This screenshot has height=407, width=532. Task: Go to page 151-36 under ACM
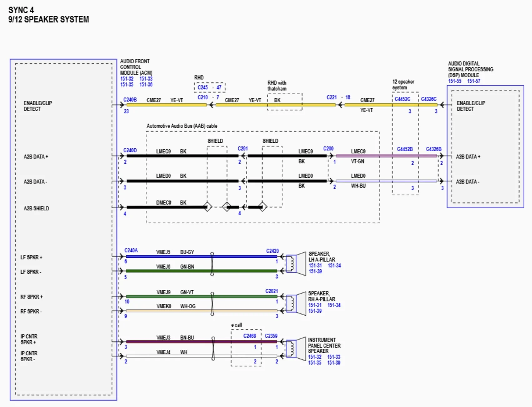(x=146, y=85)
